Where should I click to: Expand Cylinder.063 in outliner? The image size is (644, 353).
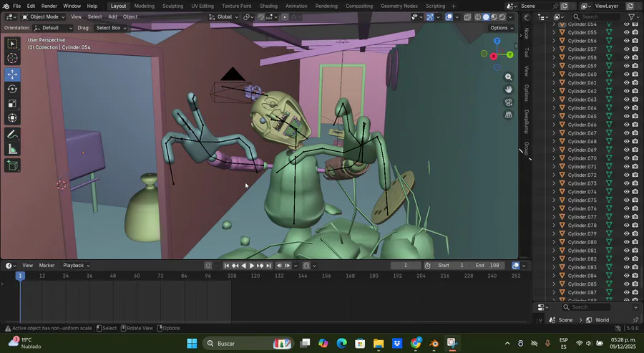click(x=554, y=100)
